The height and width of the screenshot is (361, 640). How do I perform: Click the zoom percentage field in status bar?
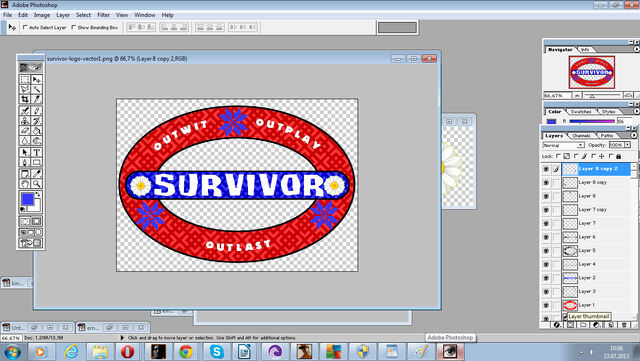coord(11,338)
